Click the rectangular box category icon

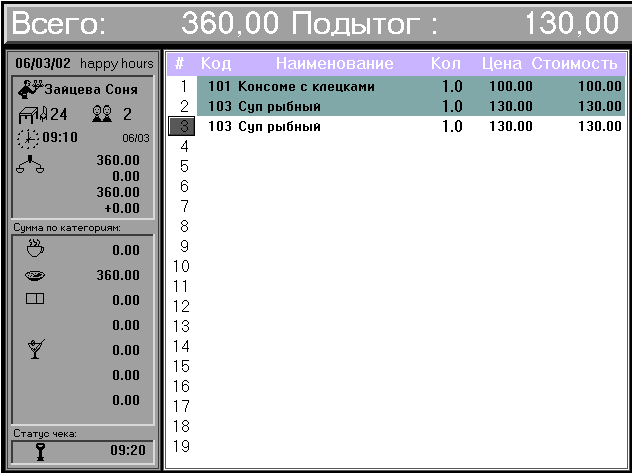[x=35, y=299]
